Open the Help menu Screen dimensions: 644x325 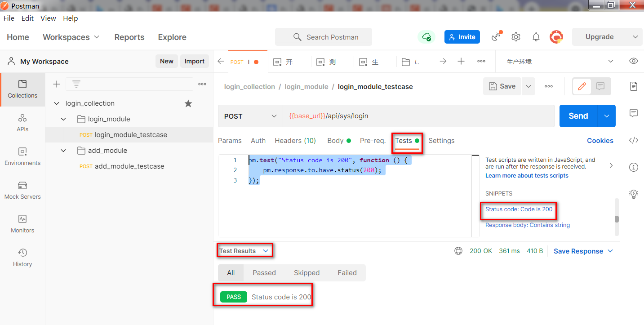(71, 18)
